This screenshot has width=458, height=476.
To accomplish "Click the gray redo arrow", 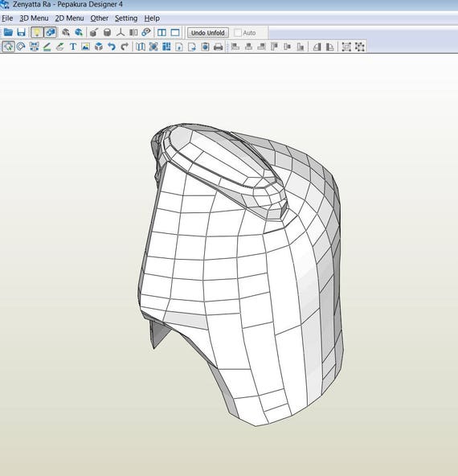I will point(125,47).
